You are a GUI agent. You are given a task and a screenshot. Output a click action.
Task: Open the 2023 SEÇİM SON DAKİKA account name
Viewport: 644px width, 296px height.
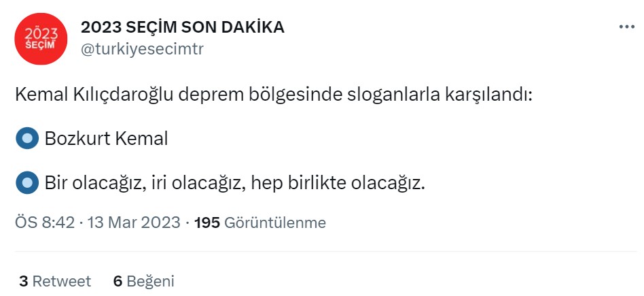[182, 27]
